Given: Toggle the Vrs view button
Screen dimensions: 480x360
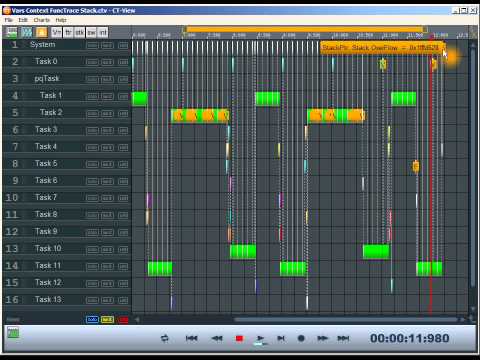Looking at the screenshot, I should tap(57, 32).
